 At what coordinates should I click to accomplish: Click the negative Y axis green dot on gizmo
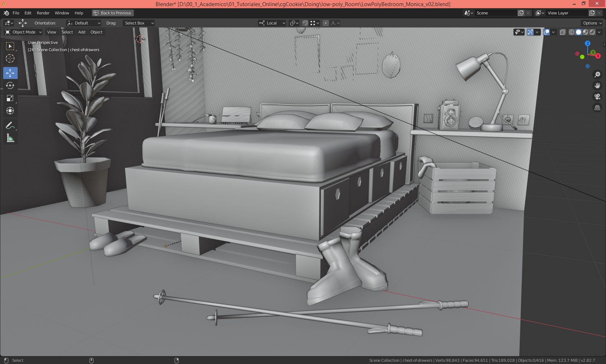[x=582, y=57]
